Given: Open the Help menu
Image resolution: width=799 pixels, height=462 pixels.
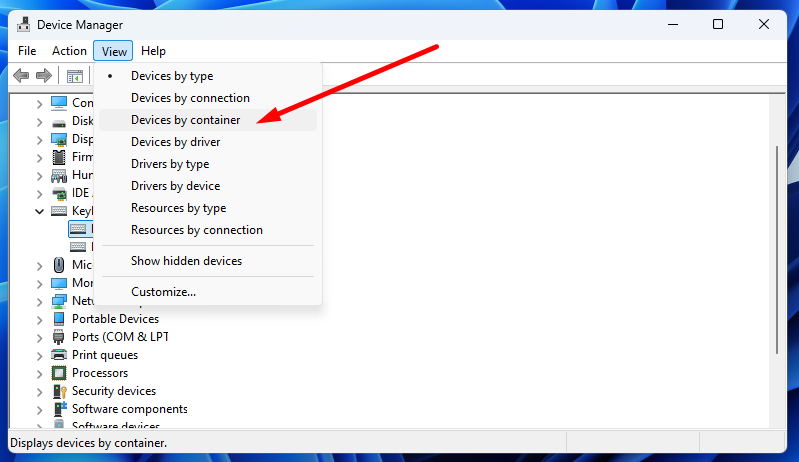Looking at the screenshot, I should pyautogui.click(x=153, y=51).
